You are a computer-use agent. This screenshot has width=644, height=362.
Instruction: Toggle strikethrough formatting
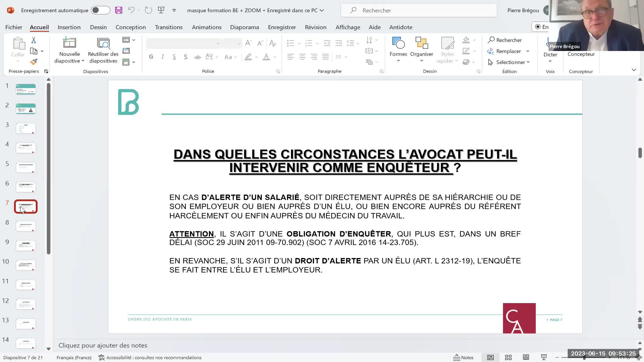coord(197,57)
